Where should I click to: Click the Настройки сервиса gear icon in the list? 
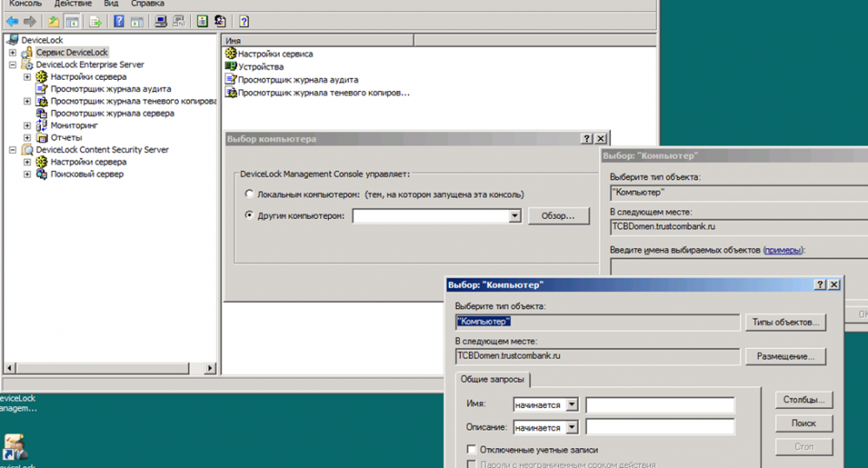click(x=231, y=54)
